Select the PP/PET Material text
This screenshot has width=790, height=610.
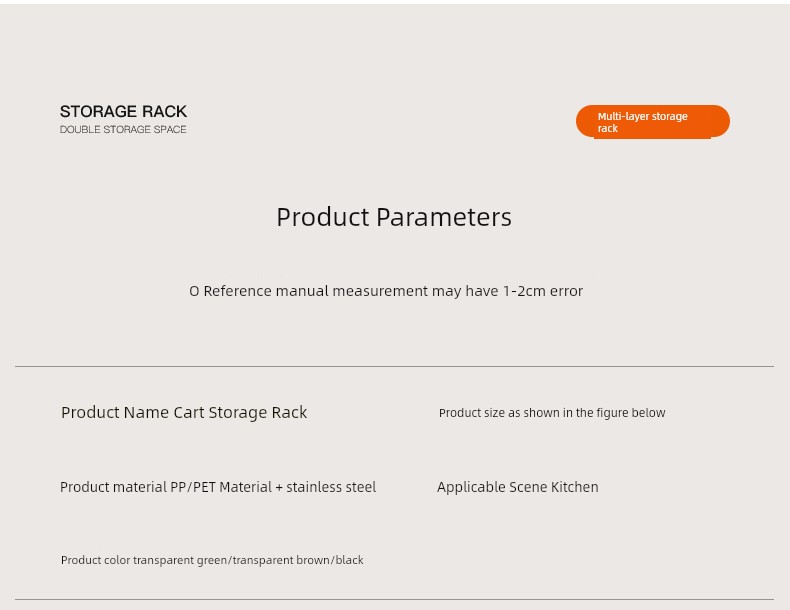tap(220, 487)
